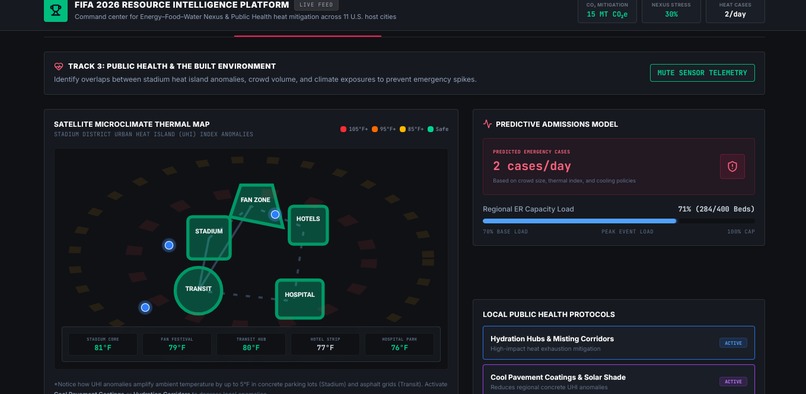Click the blue sensor dot beside Stadium

tap(169, 245)
